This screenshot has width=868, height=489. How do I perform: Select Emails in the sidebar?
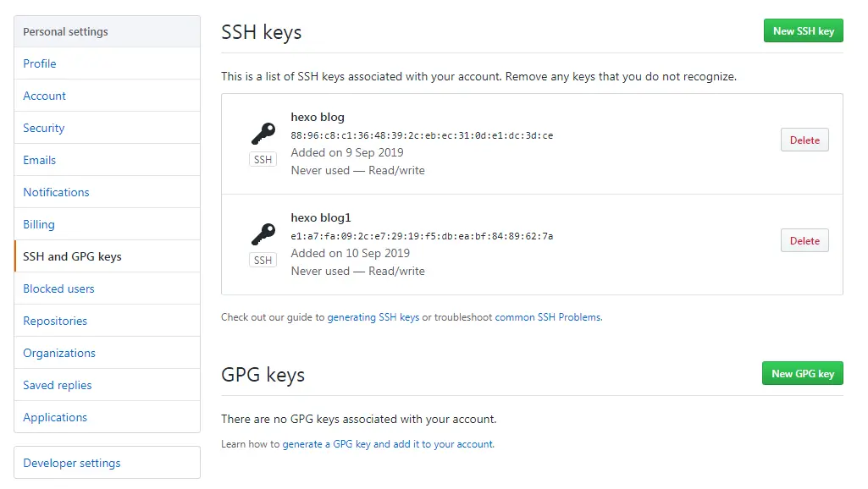click(x=40, y=160)
